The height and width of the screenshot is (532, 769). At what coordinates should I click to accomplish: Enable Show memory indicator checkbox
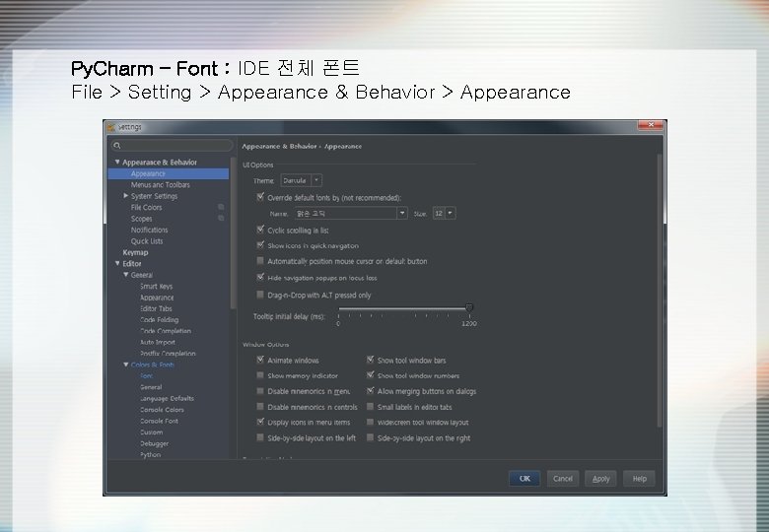(x=260, y=375)
